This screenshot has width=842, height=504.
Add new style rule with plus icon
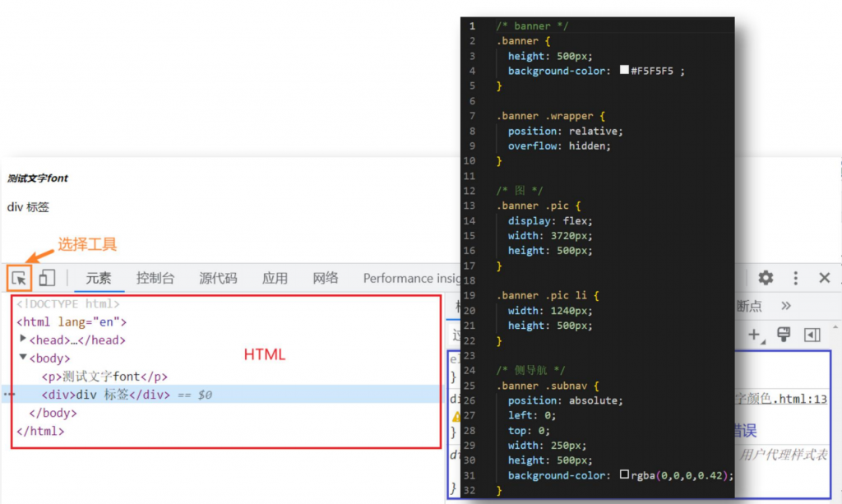click(x=755, y=335)
